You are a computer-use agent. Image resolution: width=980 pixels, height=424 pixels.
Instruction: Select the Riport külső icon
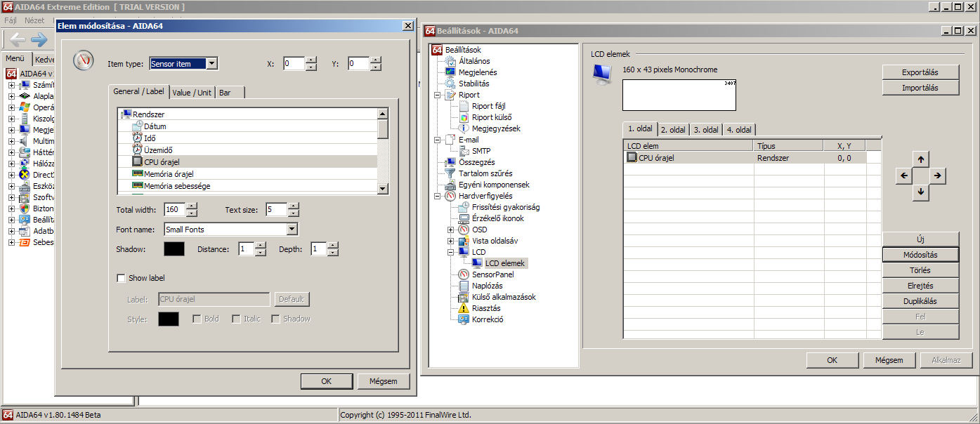464,117
